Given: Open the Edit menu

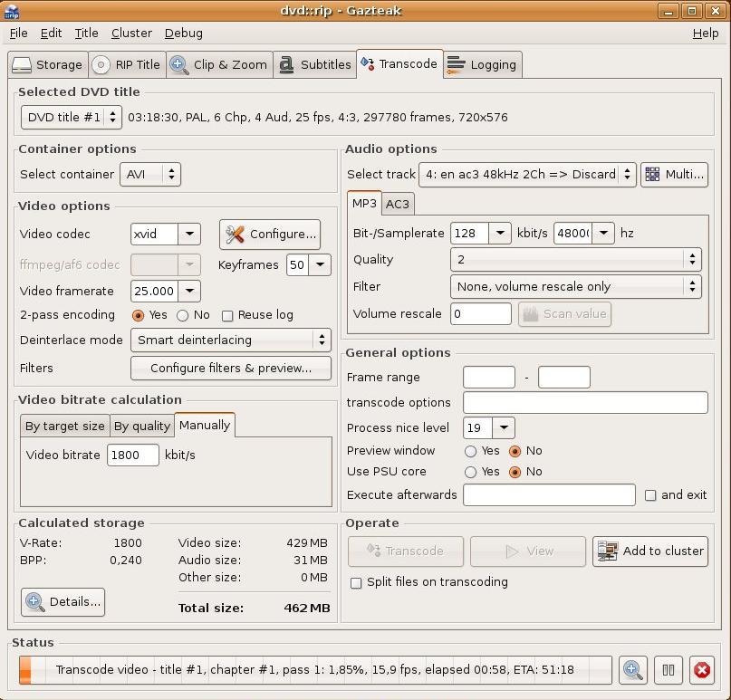Looking at the screenshot, I should point(51,34).
